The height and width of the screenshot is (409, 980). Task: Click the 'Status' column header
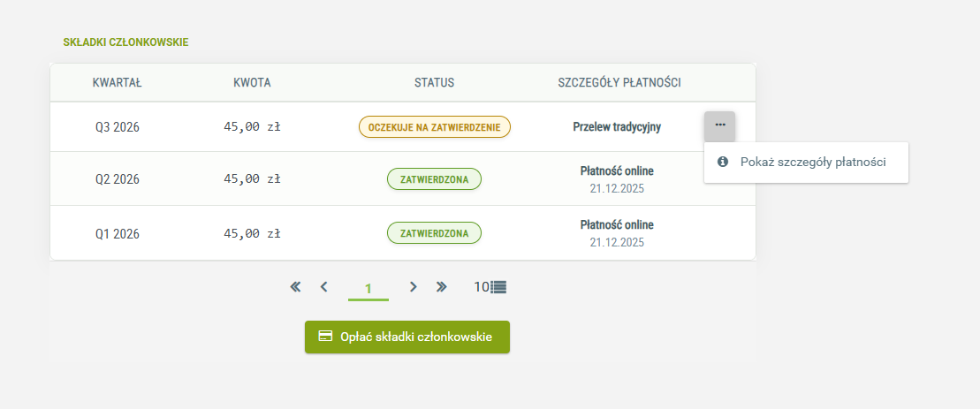pos(434,83)
